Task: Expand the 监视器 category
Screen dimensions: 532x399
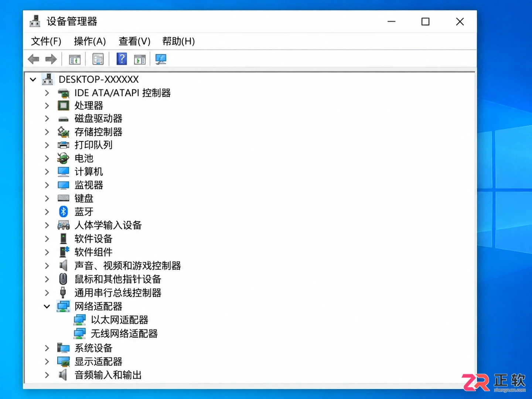Action: point(47,185)
